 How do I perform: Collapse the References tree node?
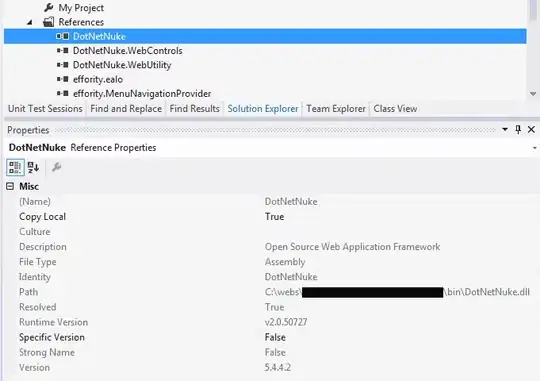[x=30, y=22]
